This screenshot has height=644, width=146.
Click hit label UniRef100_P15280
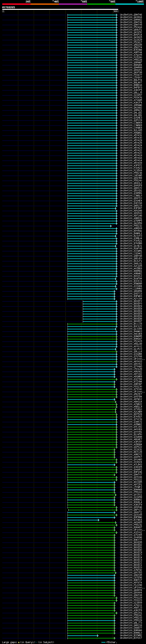click(x=131, y=57)
